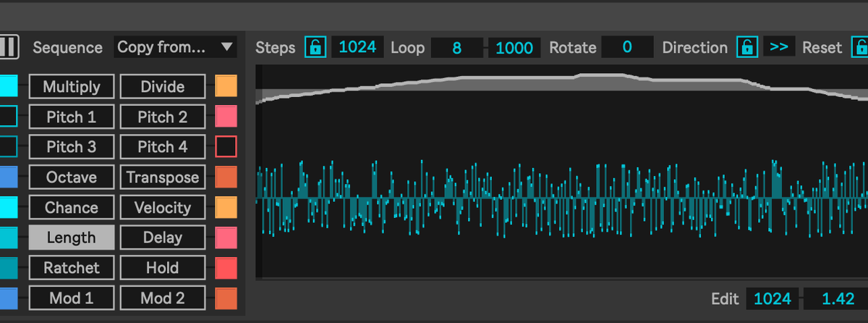This screenshot has width=868, height=323.
Task: Select the Multiply lane tab
Action: tap(71, 87)
